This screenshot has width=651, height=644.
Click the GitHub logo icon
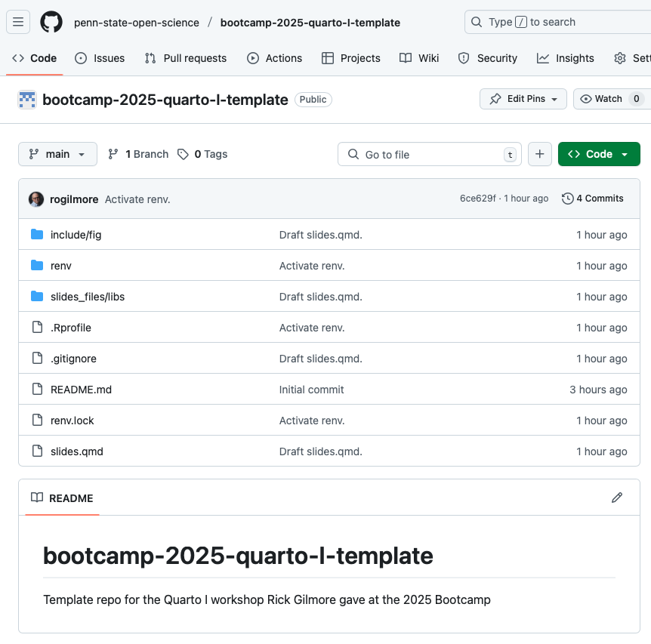coord(51,22)
